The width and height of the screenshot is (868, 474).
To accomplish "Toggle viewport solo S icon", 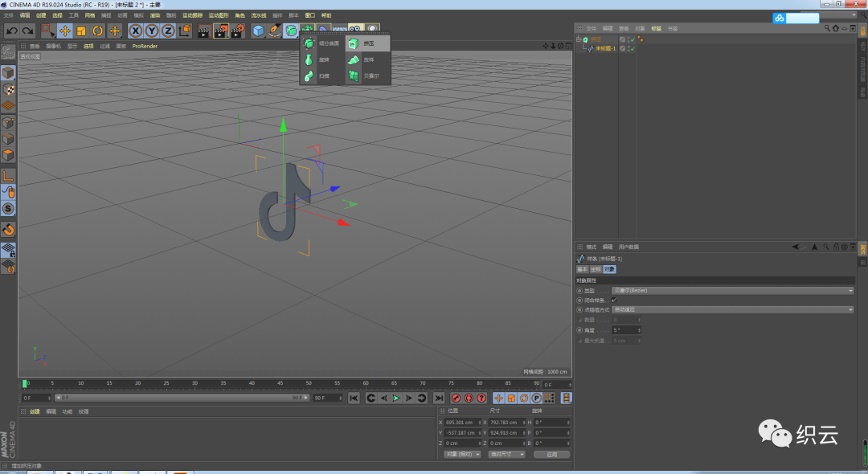I will [8, 209].
